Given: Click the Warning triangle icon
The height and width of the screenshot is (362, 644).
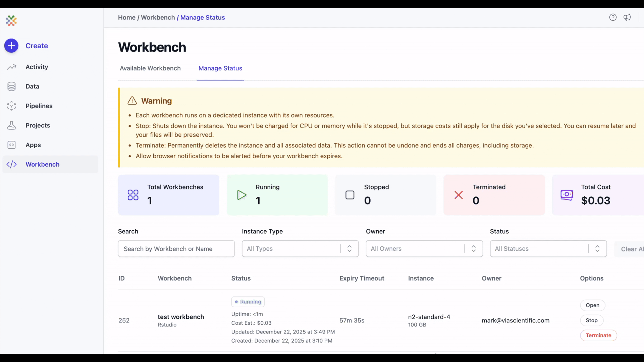Looking at the screenshot, I should tap(132, 101).
